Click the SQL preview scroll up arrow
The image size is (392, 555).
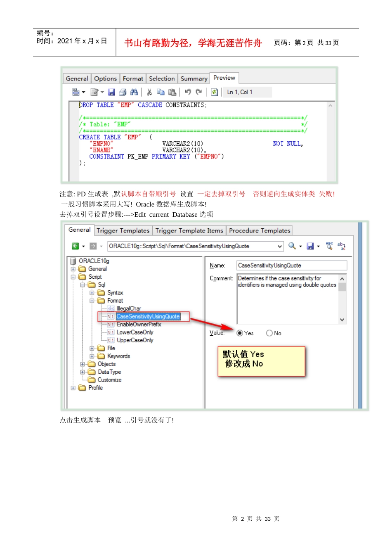click(330, 106)
